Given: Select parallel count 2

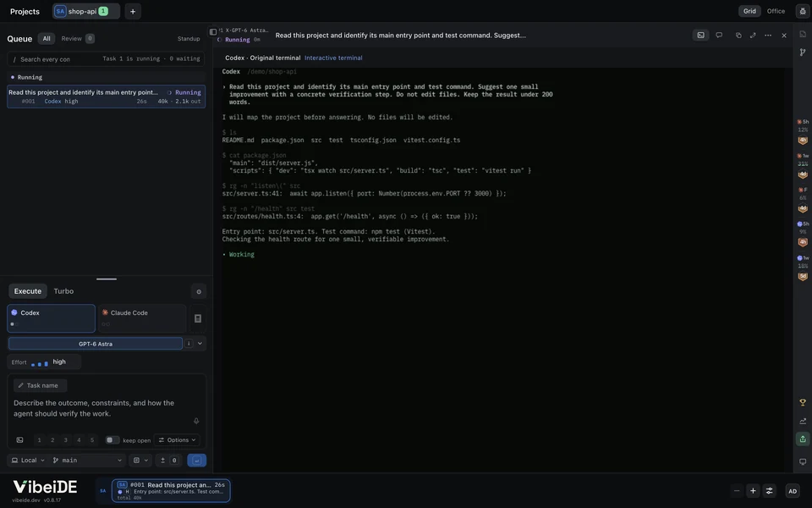Looking at the screenshot, I should [x=52, y=440].
